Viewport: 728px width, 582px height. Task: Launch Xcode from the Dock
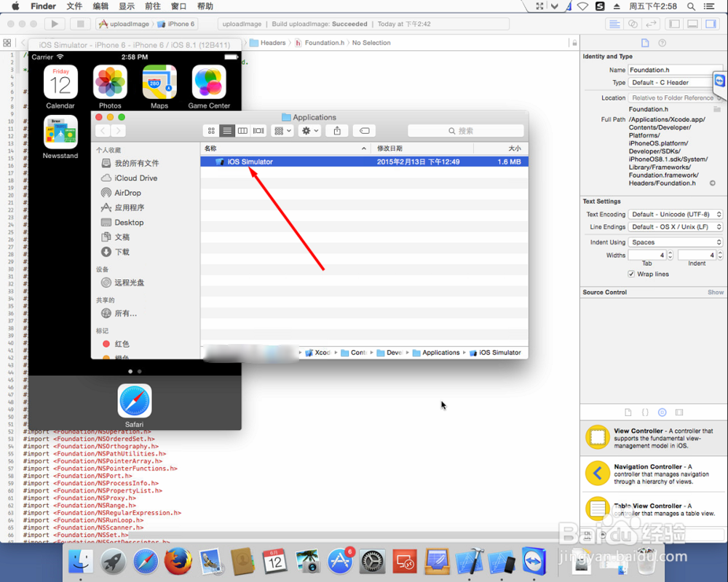(470, 562)
